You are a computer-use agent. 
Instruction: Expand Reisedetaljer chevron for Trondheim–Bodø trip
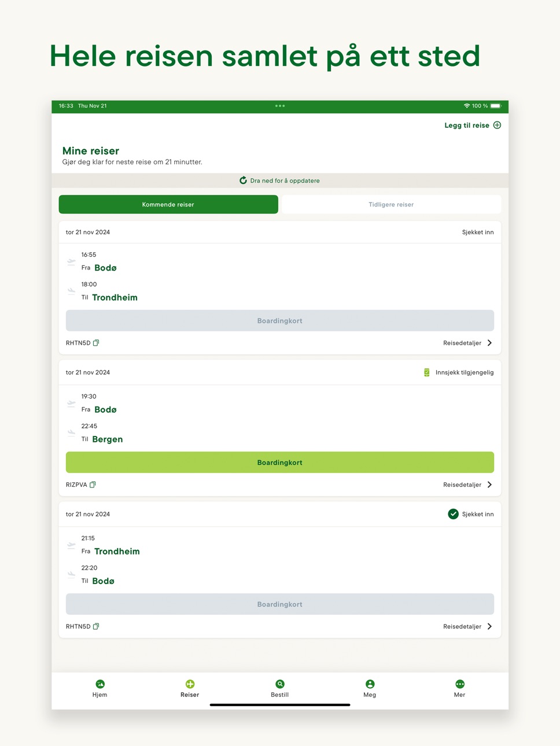point(489,626)
